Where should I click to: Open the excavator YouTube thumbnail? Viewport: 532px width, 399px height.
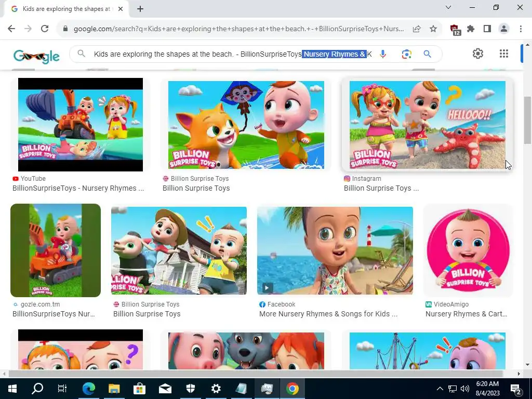81,125
